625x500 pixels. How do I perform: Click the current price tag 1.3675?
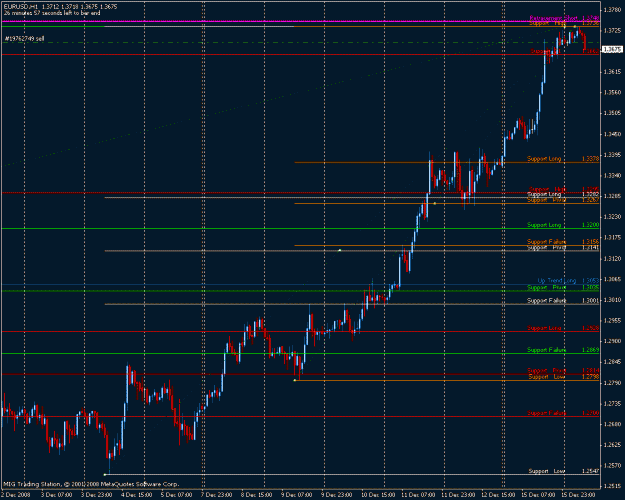click(x=612, y=49)
